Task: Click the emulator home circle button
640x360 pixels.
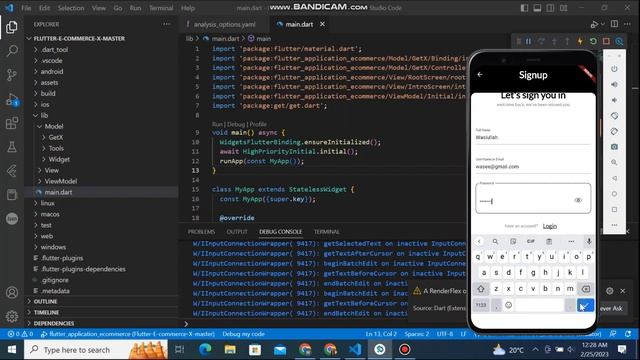Action: [x=614, y=194]
